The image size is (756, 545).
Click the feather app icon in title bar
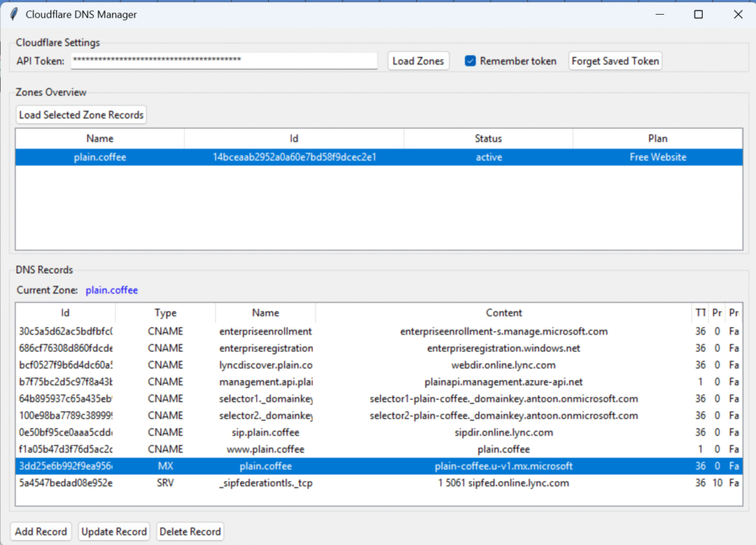coord(13,14)
